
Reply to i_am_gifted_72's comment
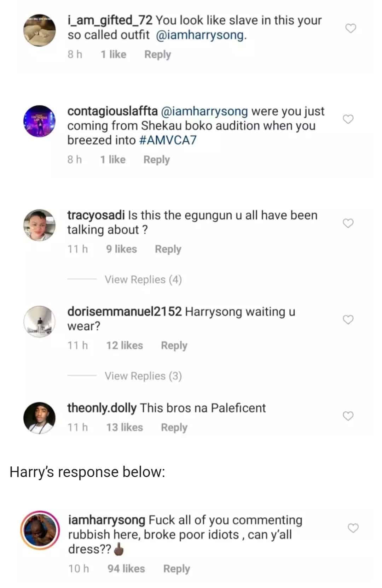click(157, 54)
